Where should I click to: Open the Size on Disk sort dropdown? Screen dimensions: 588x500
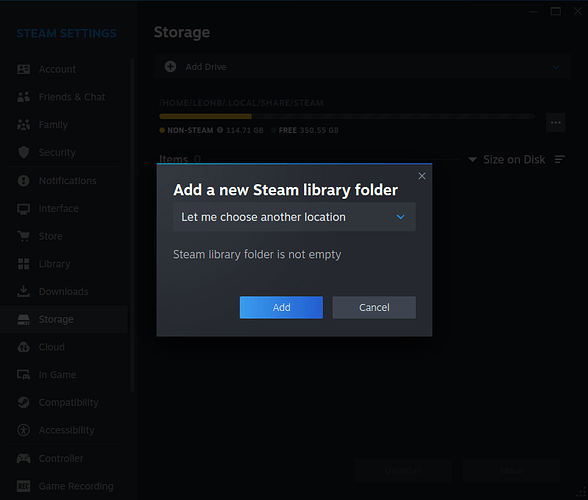point(507,159)
